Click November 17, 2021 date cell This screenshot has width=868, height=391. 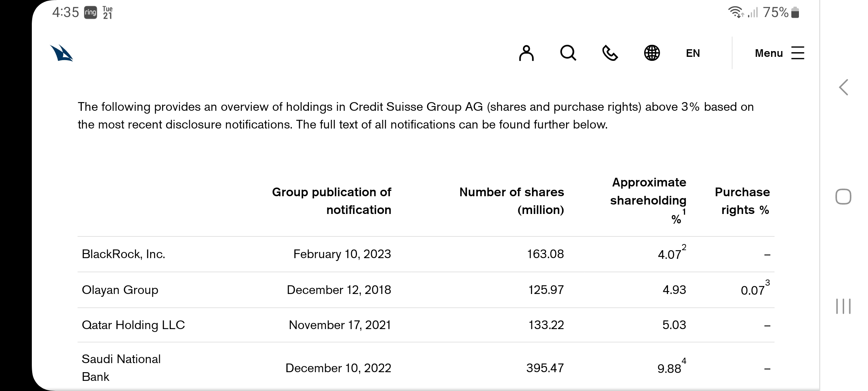(x=340, y=325)
